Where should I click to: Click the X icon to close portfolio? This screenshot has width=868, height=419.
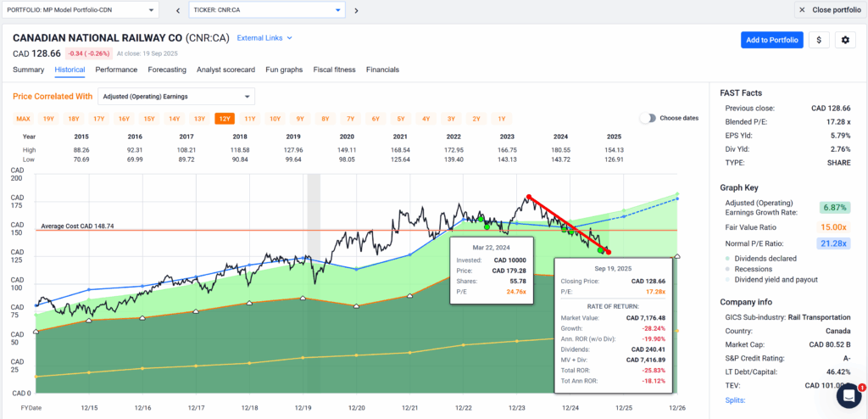[804, 10]
